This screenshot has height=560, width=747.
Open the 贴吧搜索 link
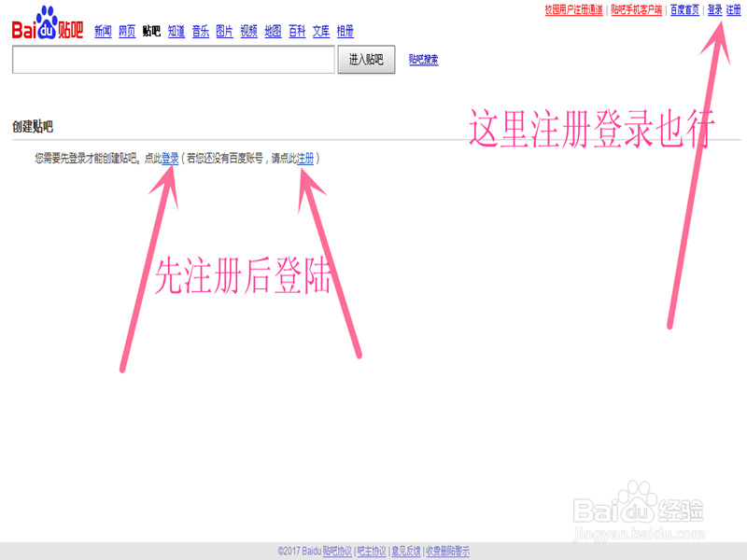(424, 60)
